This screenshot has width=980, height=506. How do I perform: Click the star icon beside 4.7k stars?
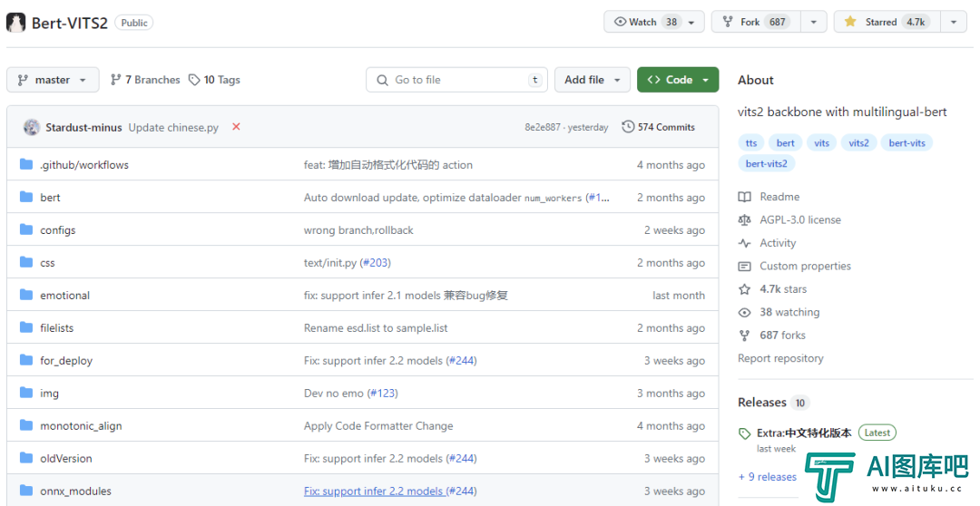[744, 289]
